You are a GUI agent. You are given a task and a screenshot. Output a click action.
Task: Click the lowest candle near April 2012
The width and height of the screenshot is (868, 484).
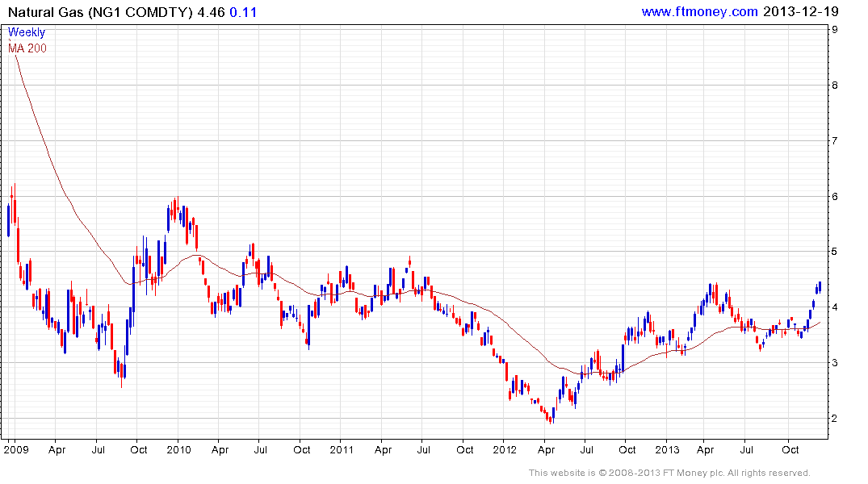tap(551, 417)
